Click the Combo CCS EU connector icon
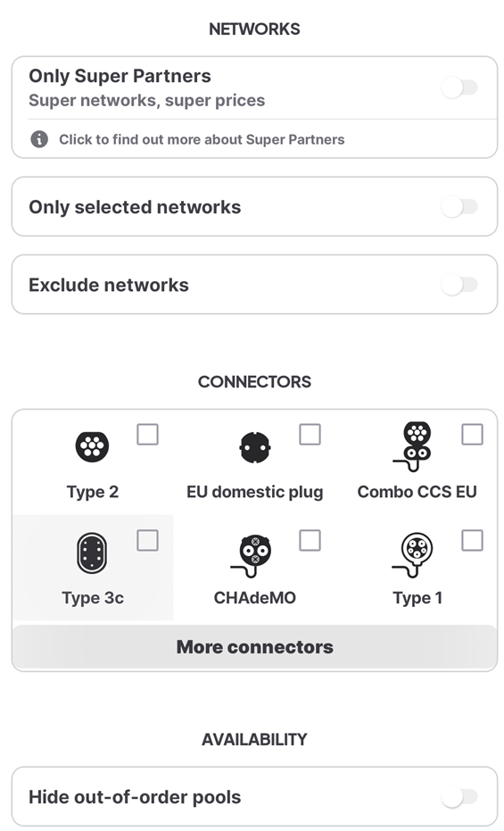 (x=414, y=446)
